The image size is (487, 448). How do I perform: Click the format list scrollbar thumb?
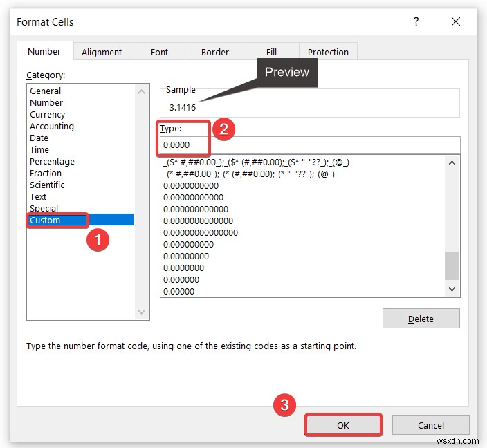(x=452, y=265)
